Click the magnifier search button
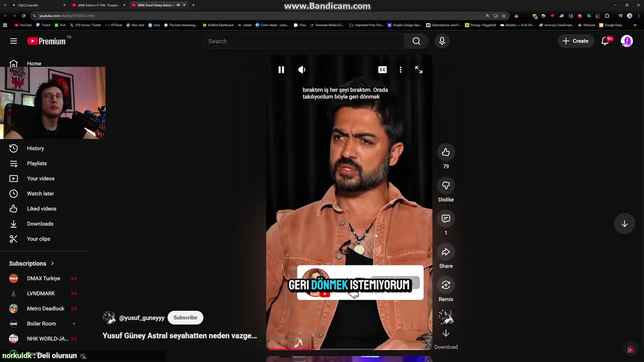The image size is (644, 362). [417, 41]
